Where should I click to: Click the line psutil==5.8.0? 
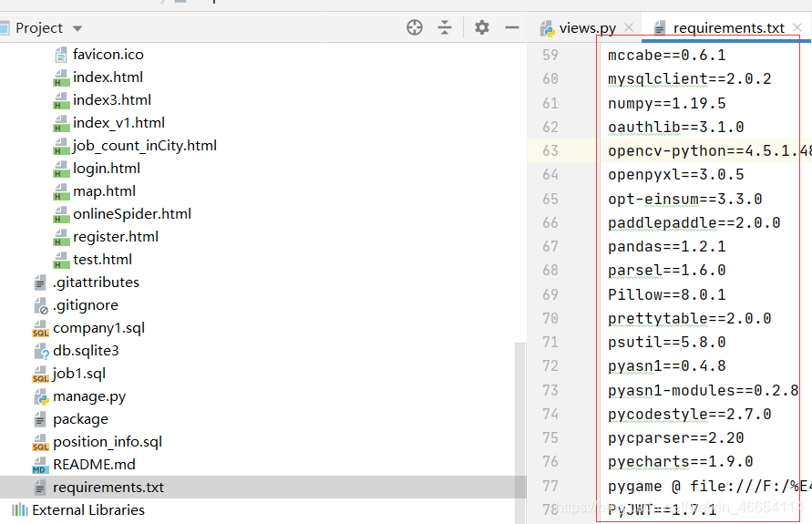[x=666, y=343]
